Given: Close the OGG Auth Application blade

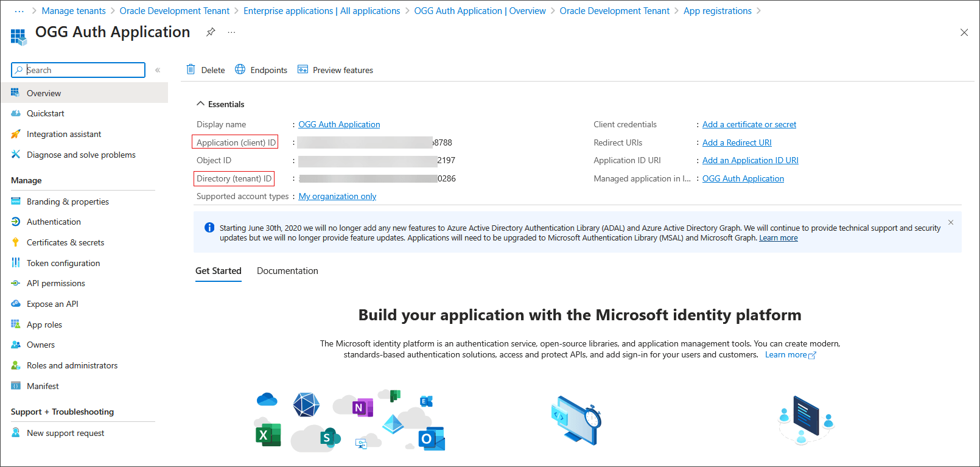Looking at the screenshot, I should coord(964,32).
